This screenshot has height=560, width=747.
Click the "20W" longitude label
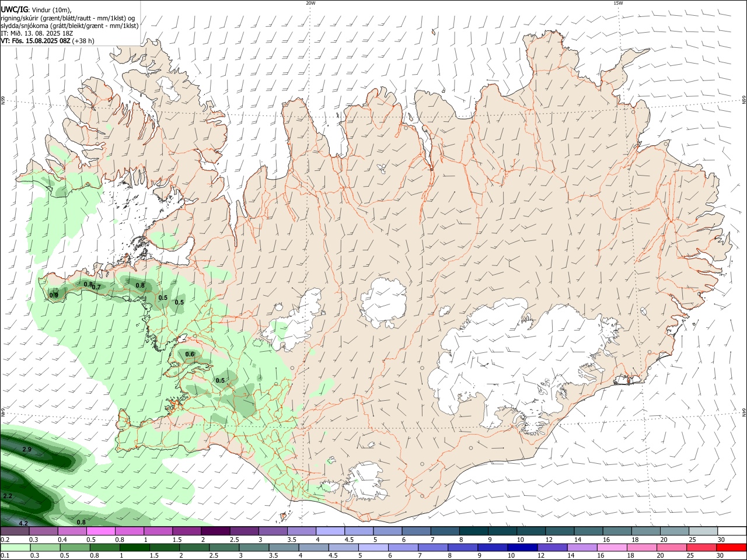pos(310,3)
